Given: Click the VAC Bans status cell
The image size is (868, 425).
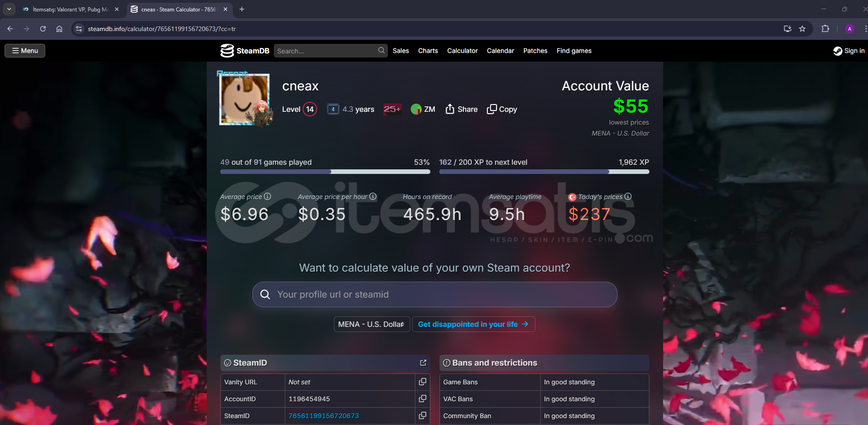Looking at the screenshot, I should click(595, 399).
